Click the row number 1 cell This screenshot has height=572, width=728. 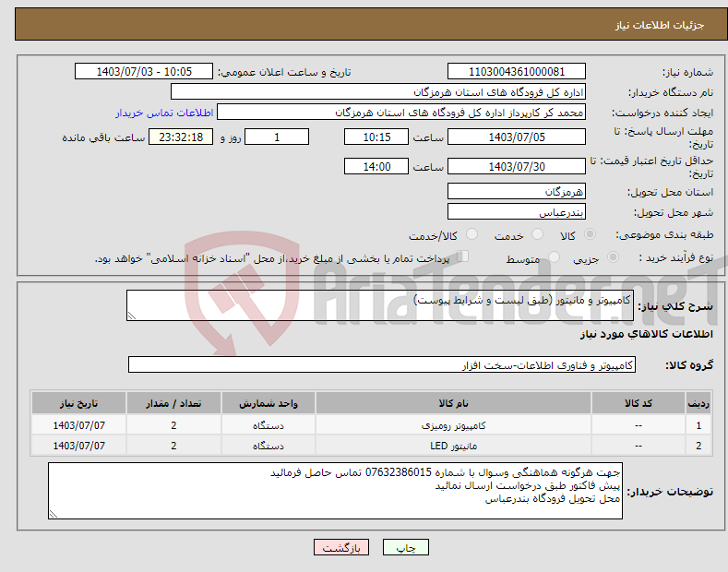tap(698, 424)
